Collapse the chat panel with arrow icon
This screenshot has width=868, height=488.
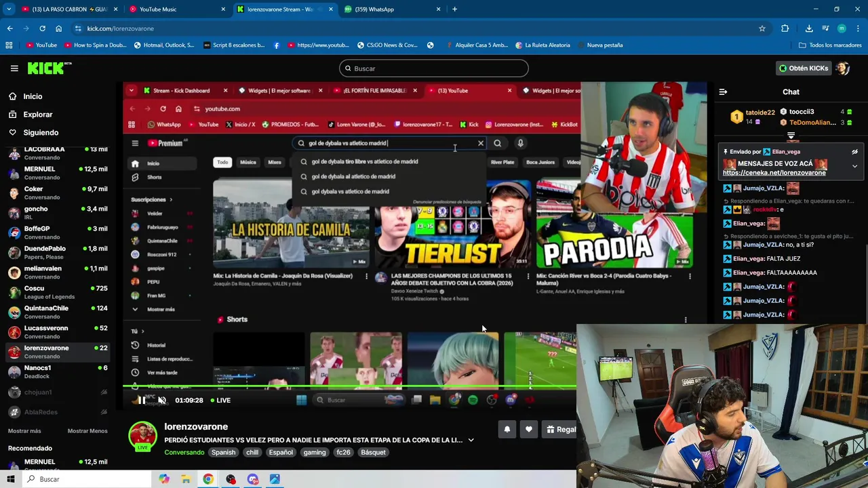coord(723,91)
